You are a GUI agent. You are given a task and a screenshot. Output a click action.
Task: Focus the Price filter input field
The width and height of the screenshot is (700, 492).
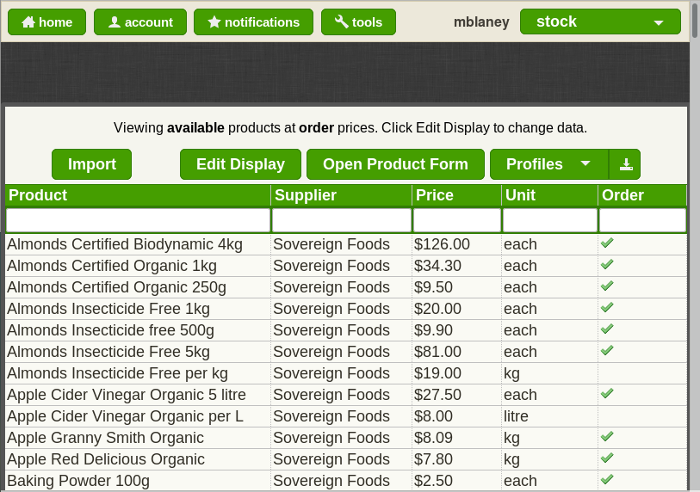[457, 220]
